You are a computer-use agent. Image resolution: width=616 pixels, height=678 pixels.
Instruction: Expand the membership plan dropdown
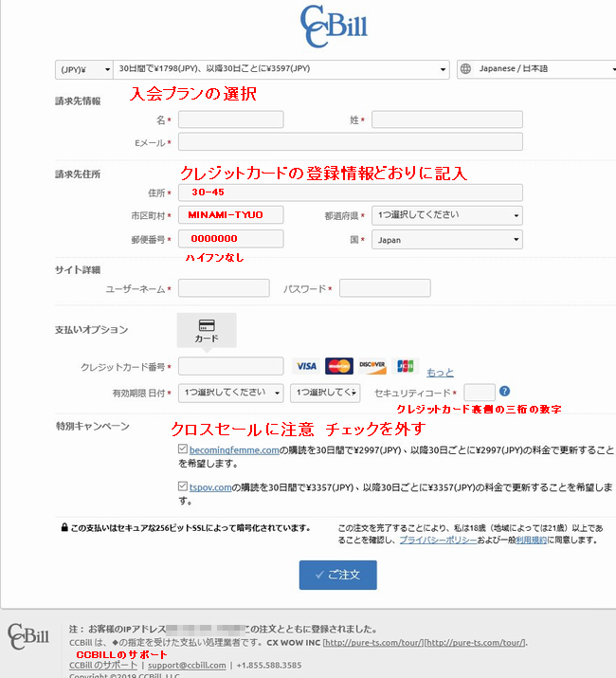[x=281, y=69]
